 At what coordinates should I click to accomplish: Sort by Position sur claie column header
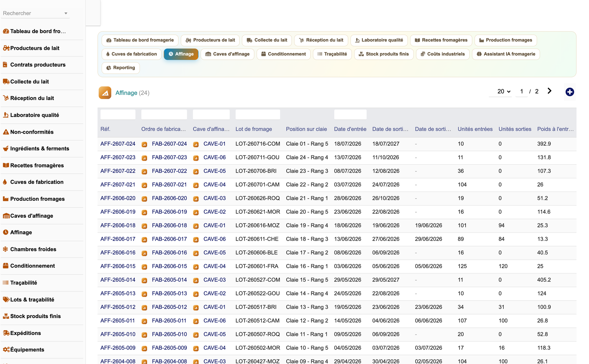(x=306, y=129)
